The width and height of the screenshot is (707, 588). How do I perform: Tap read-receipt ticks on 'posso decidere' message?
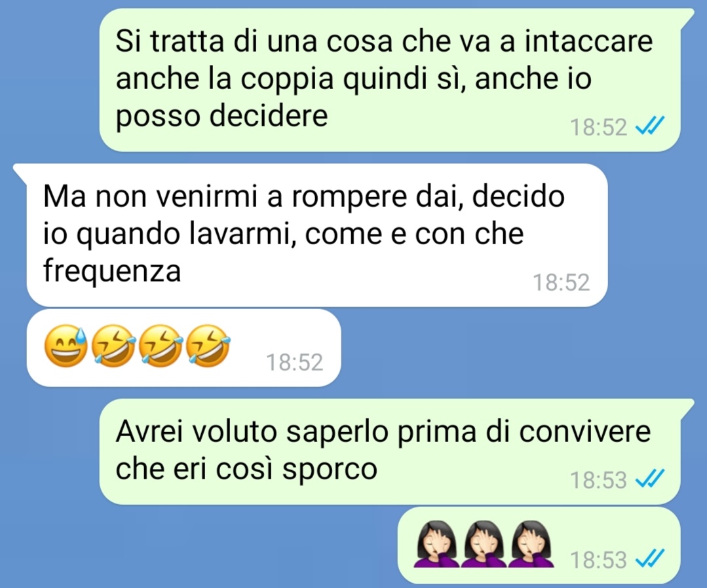coord(650,126)
